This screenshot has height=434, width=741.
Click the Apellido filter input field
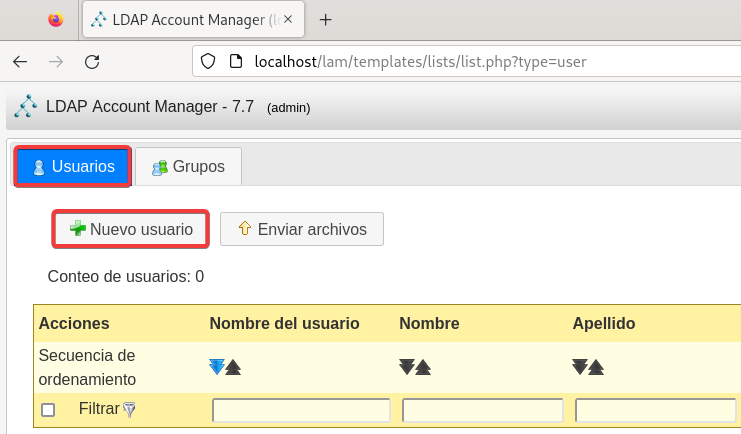[x=655, y=410]
